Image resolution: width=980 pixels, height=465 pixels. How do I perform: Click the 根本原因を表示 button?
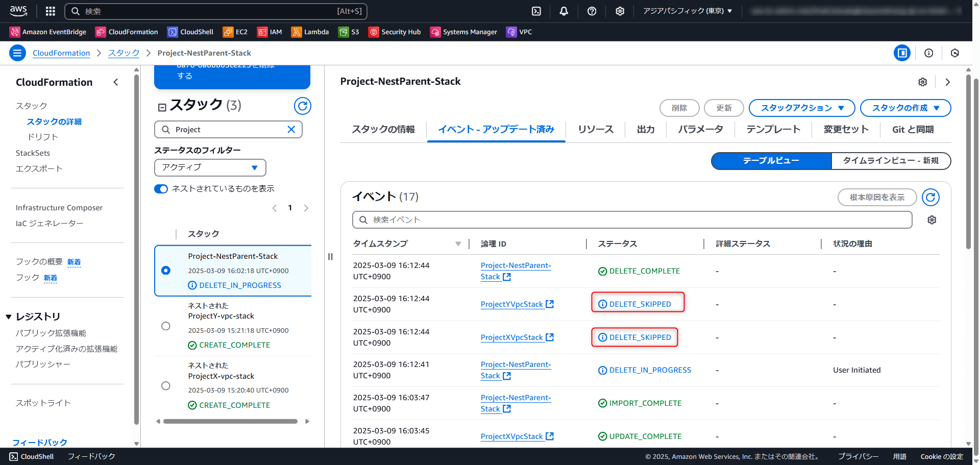(x=877, y=197)
